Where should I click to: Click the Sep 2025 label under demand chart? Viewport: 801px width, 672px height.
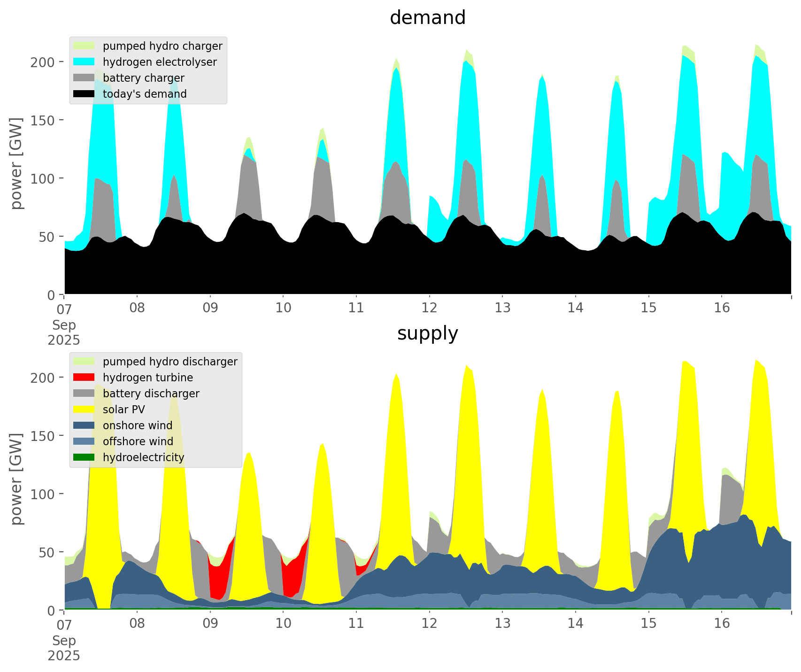pyautogui.click(x=64, y=332)
